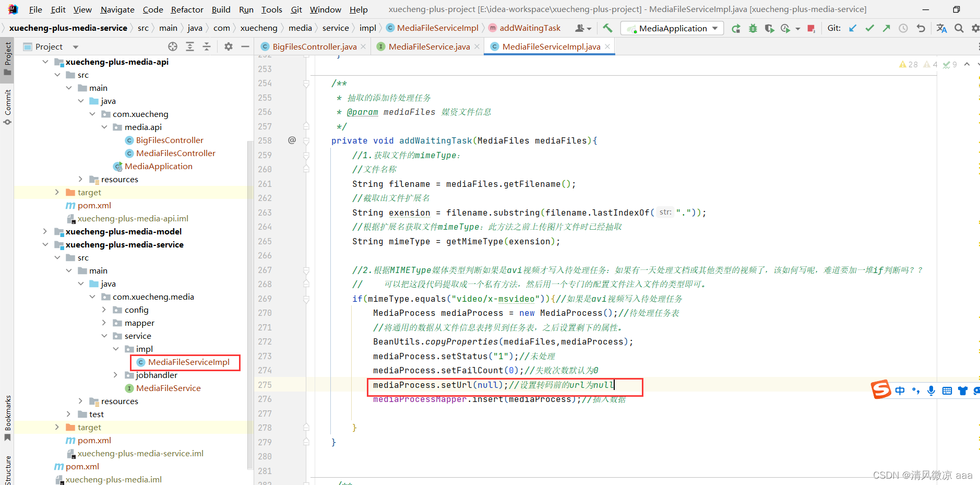
Task: Open Git Show History clock icon
Action: 903,28
